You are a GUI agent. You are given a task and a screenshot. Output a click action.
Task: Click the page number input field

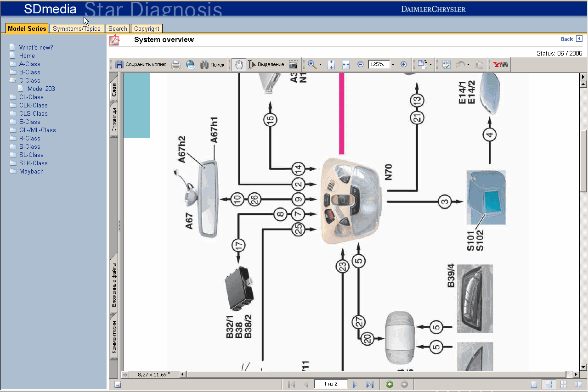(x=330, y=384)
